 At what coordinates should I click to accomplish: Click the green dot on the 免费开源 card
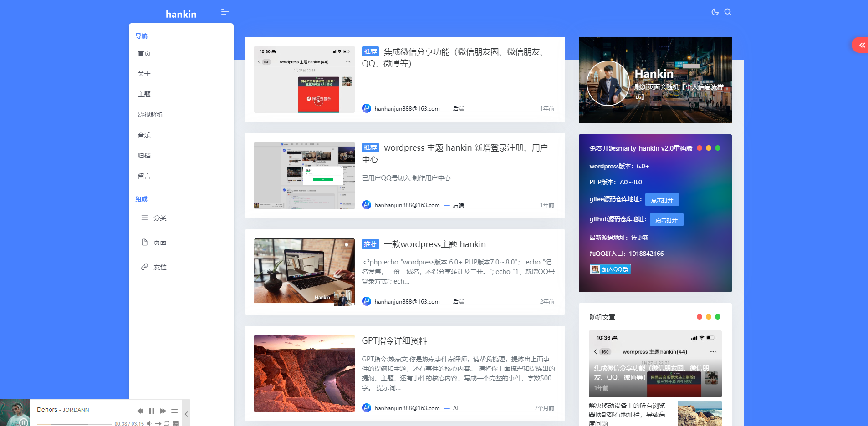718,148
